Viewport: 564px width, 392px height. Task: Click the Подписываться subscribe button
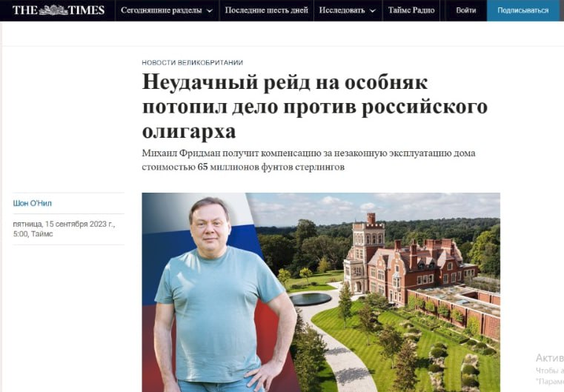click(523, 10)
